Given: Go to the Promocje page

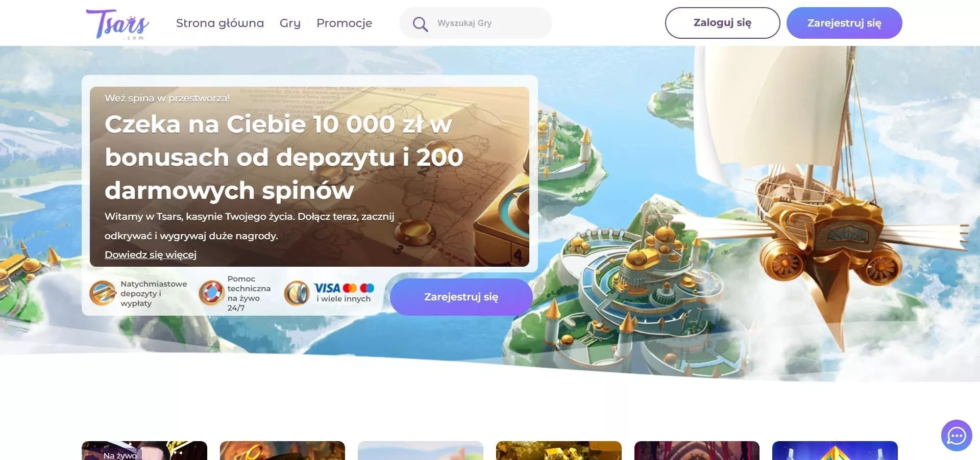Looking at the screenshot, I should point(345,23).
